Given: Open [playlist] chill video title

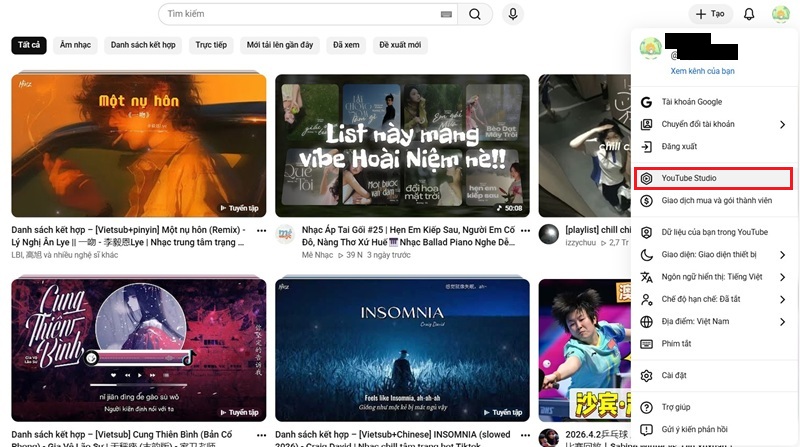Looking at the screenshot, I should point(598,230).
